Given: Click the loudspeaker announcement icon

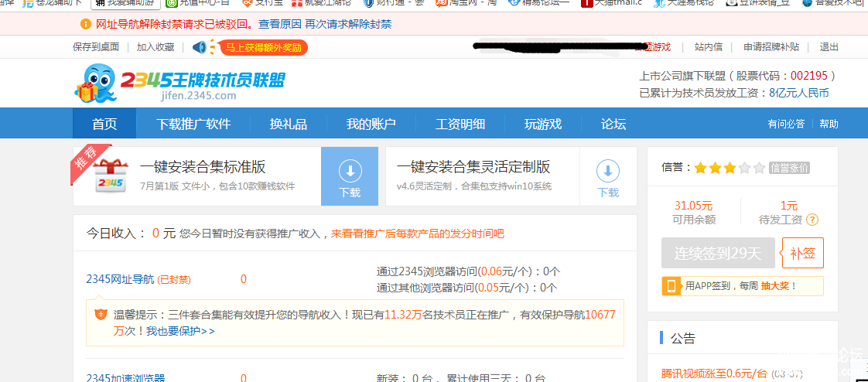Looking at the screenshot, I should 200,47.
